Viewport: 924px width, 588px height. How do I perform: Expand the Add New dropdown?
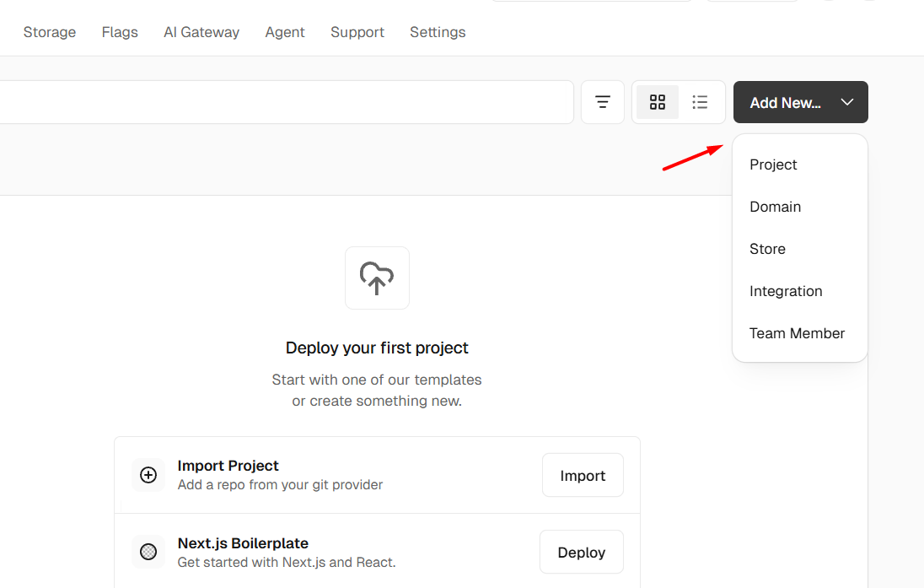tap(799, 102)
